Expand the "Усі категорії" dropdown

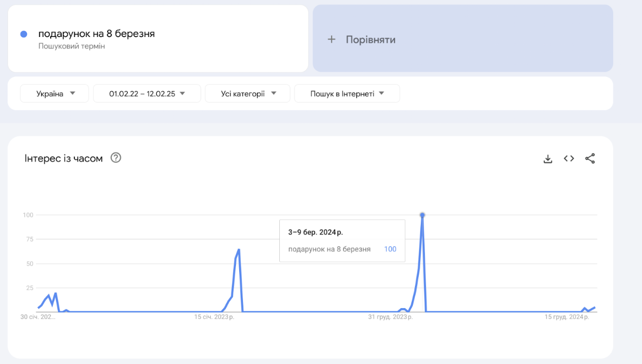(248, 93)
